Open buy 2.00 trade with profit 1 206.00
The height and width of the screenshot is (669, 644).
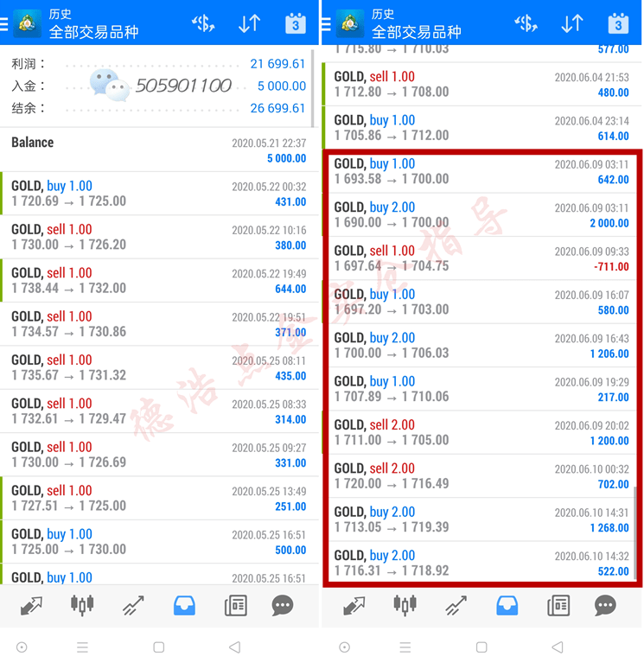[x=481, y=345]
